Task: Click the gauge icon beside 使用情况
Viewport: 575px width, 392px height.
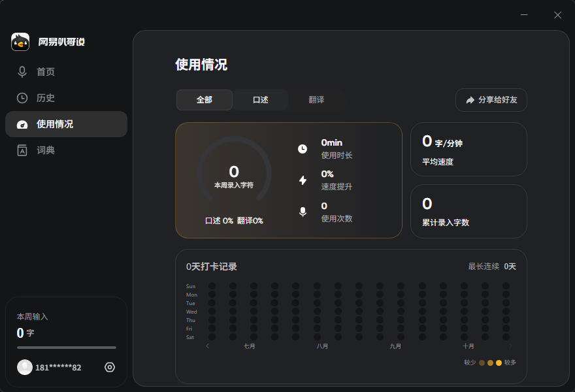Action: click(22, 125)
